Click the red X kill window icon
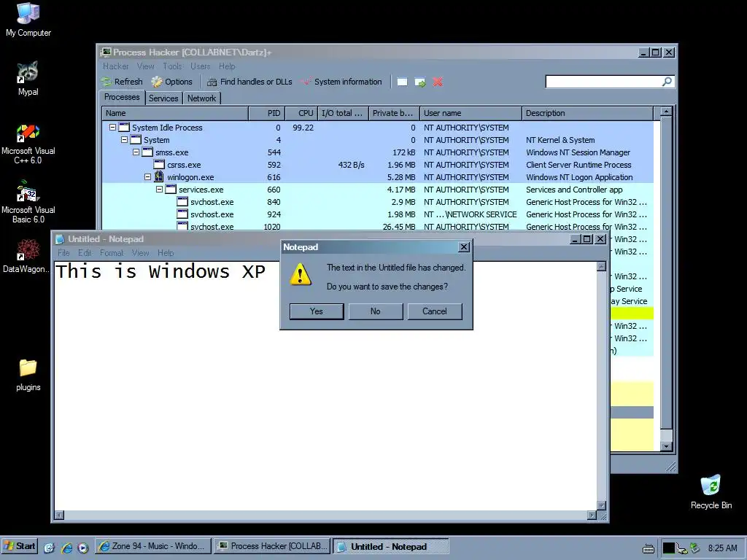 [x=438, y=82]
